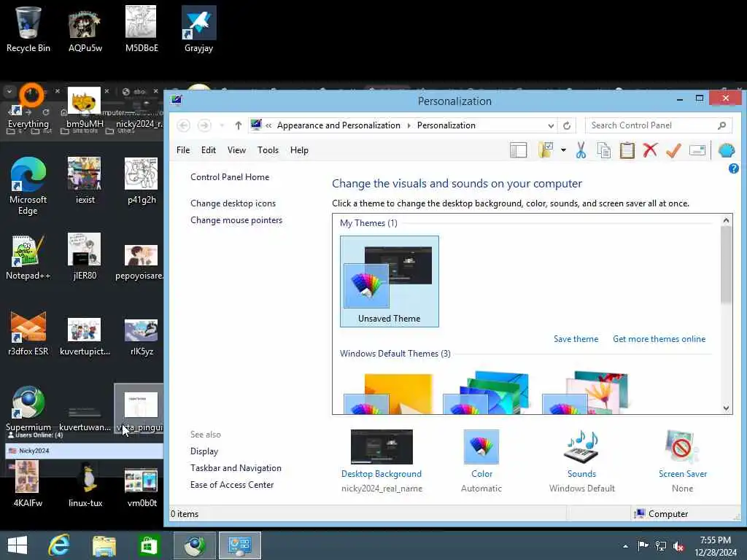Screen dimensions: 747x560
Task: Open File Explorer from taskbar
Action: 104,545
